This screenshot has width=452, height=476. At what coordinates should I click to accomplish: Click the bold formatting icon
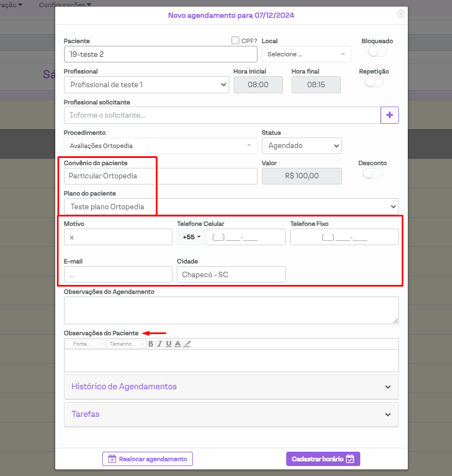[151, 344]
